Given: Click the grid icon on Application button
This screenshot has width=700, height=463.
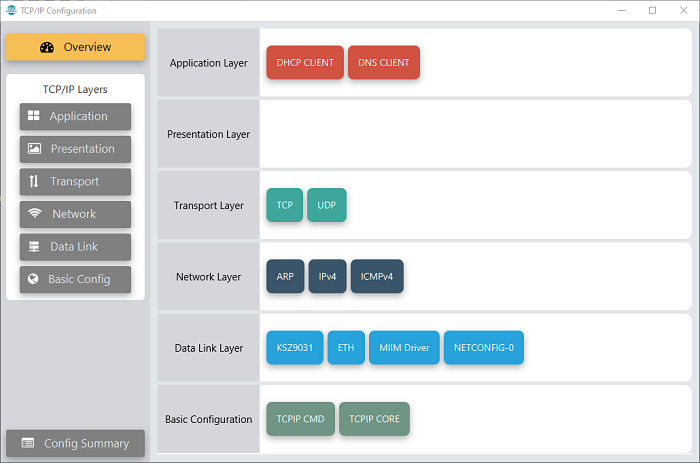Looking at the screenshot, I should 33,116.
